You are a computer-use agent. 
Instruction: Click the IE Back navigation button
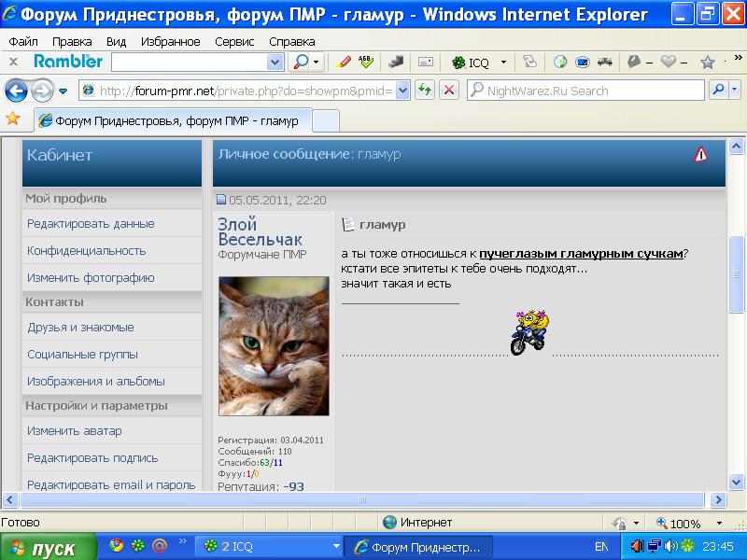tap(16, 91)
